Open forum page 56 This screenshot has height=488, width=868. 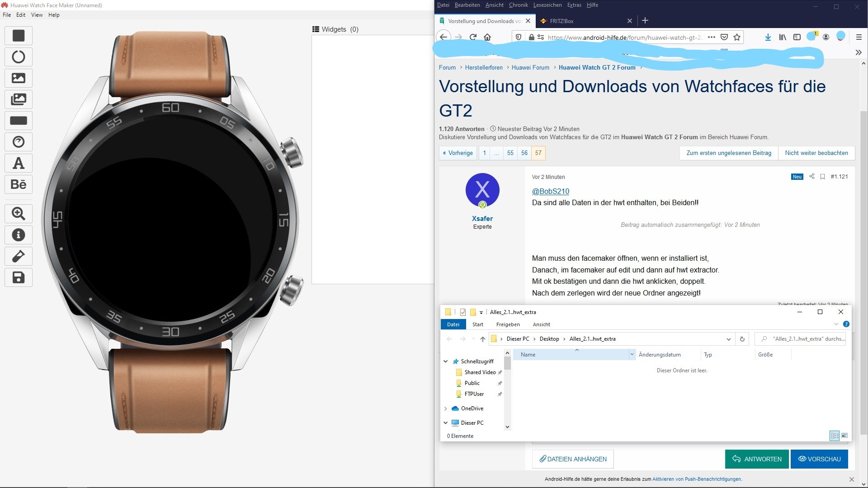pos(524,153)
